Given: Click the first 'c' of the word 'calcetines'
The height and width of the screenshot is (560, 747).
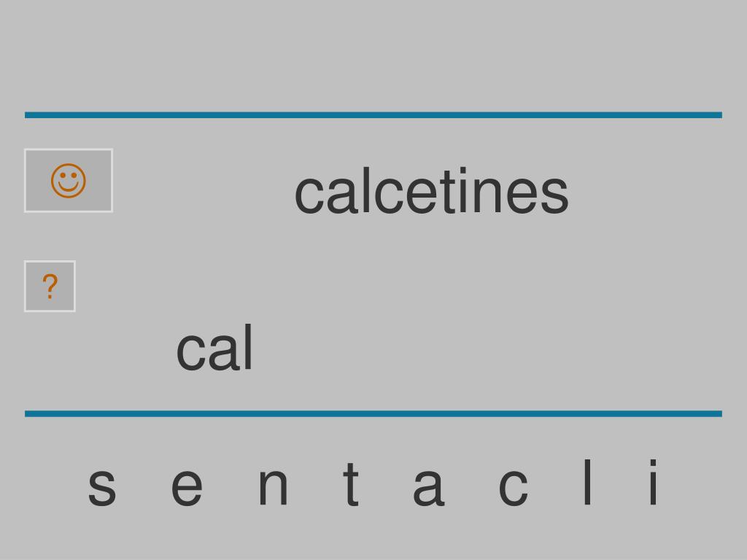Looking at the screenshot, I should click(309, 195).
